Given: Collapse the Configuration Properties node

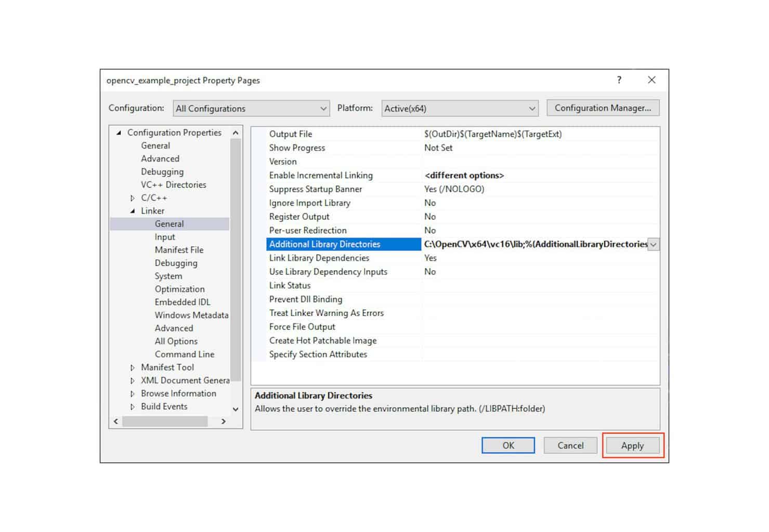Looking at the screenshot, I should click(x=119, y=132).
